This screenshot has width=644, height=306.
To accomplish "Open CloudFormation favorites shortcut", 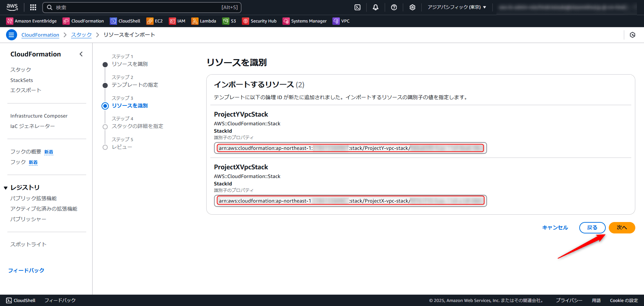I will pyautogui.click(x=83, y=21).
